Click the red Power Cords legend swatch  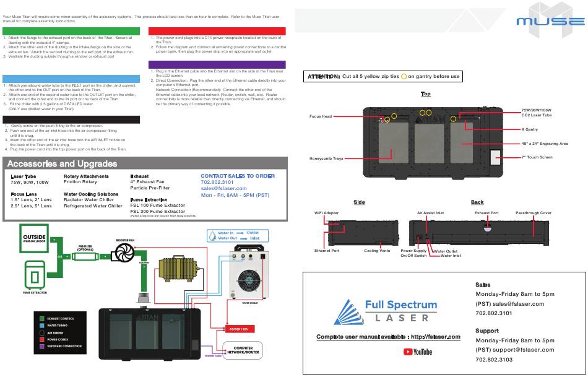pyautogui.click(x=41, y=339)
